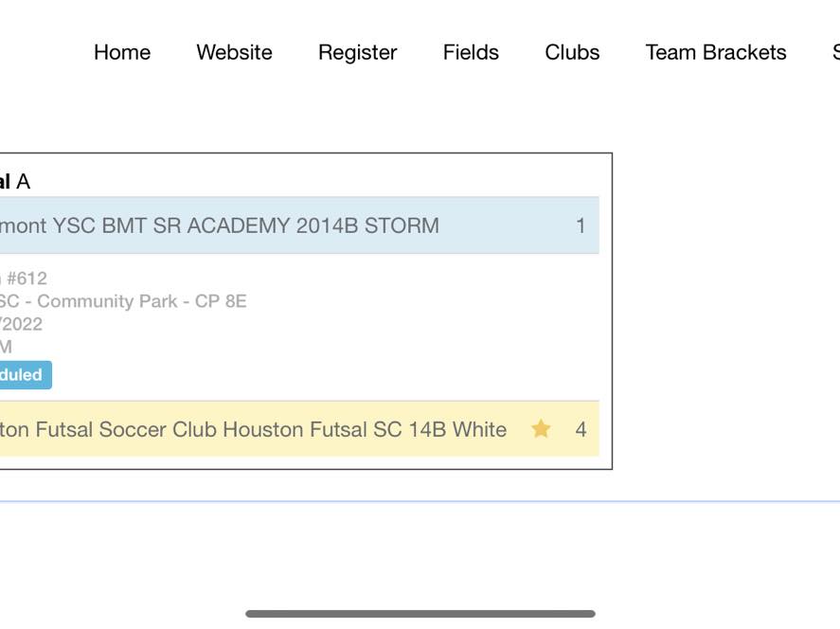The height and width of the screenshot is (629, 840).
Task: Click the game time text above Scheduled badge
Action: click(6, 348)
